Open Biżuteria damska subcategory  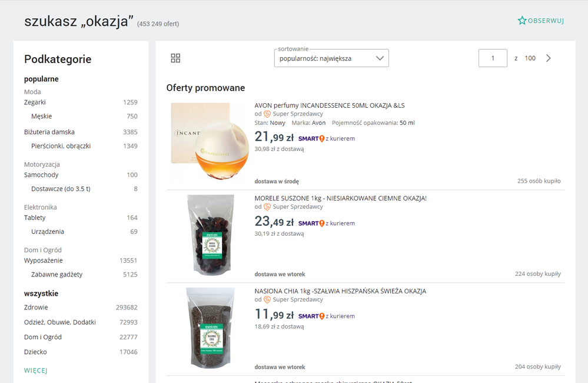click(x=49, y=132)
